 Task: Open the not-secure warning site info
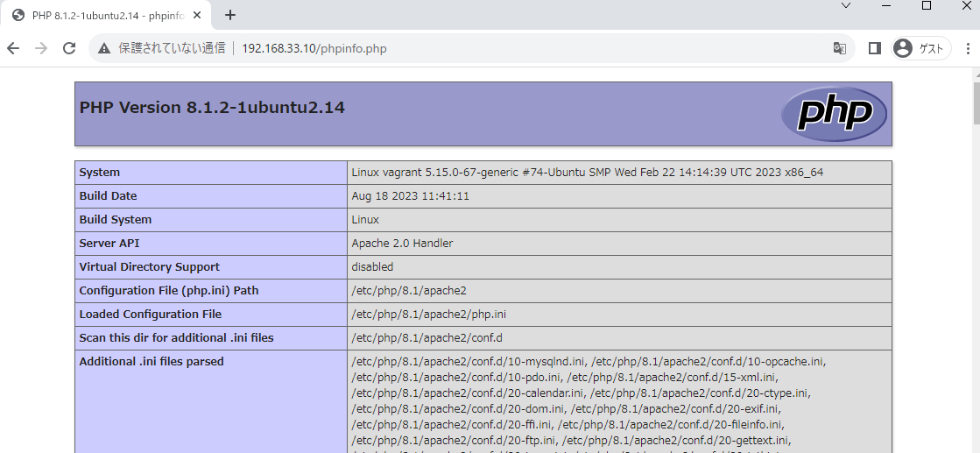coord(104,48)
